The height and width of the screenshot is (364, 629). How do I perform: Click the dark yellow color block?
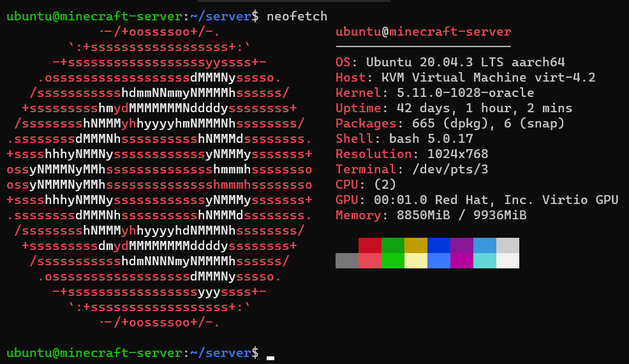(415, 245)
